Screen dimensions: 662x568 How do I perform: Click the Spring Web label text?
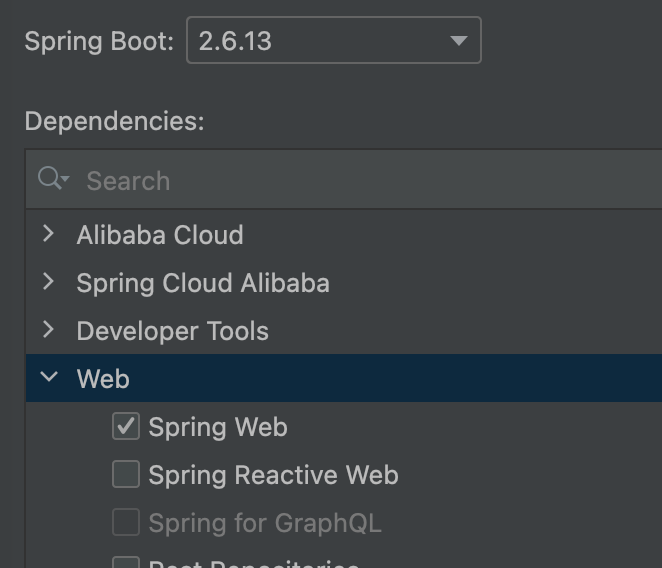[218, 427]
